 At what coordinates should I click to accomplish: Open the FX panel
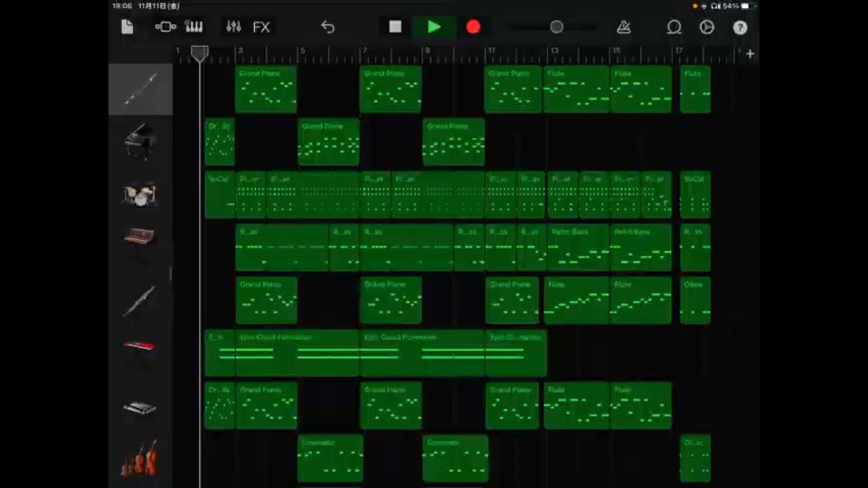[261, 27]
